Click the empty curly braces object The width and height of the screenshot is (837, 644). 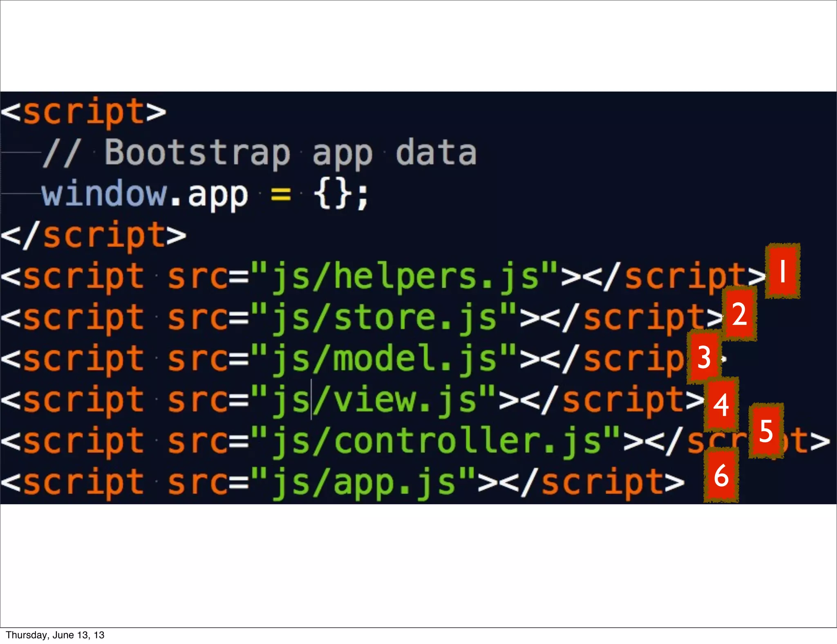pos(333,195)
